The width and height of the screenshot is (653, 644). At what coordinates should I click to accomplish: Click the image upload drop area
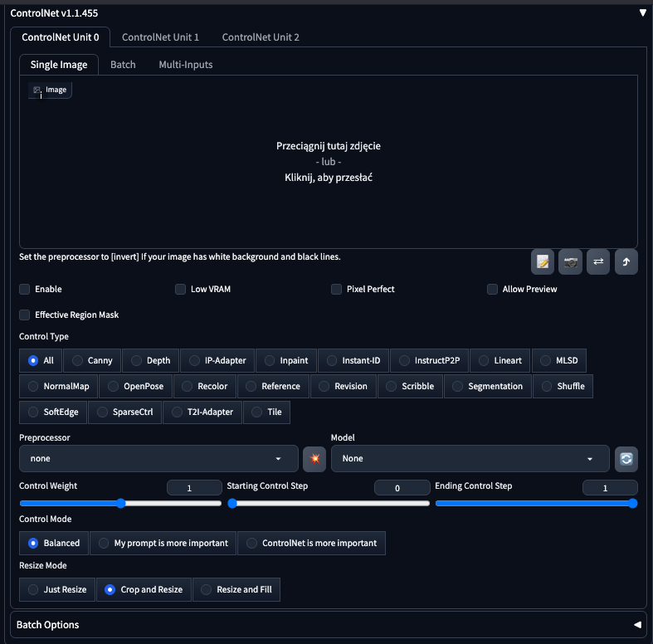pos(329,162)
